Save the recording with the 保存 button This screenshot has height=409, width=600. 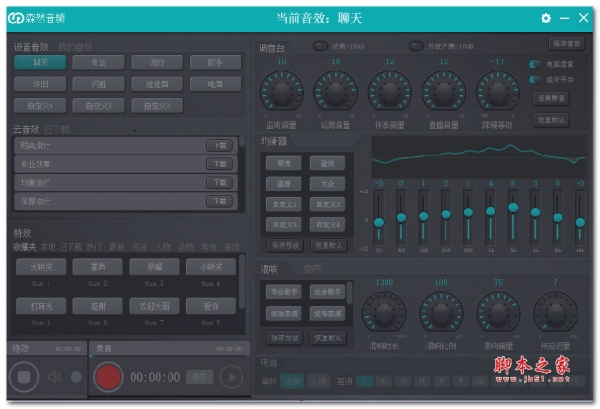point(199,377)
